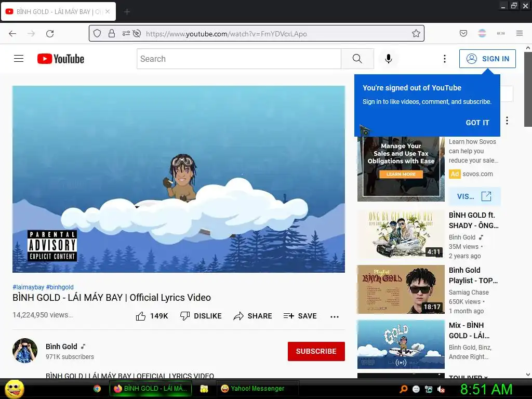The height and width of the screenshot is (399, 532).
Task: Open the tracking protection shield icon
Action: (x=97, y=33)
